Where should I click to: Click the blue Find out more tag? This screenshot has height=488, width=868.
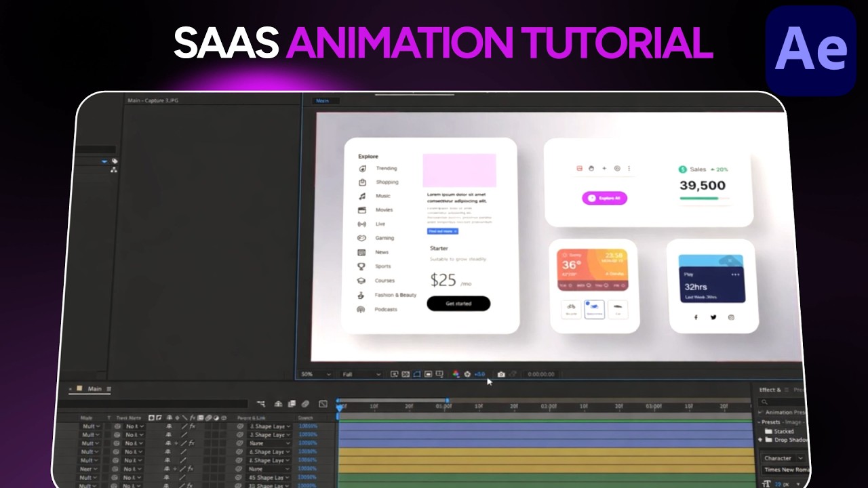442,231
